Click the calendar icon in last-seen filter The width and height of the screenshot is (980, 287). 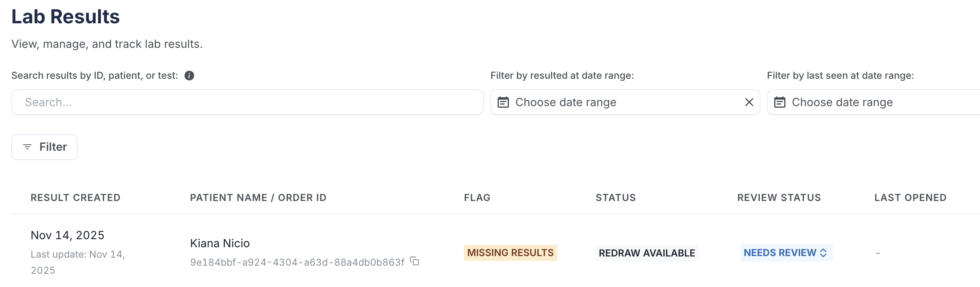click(780, 102)
